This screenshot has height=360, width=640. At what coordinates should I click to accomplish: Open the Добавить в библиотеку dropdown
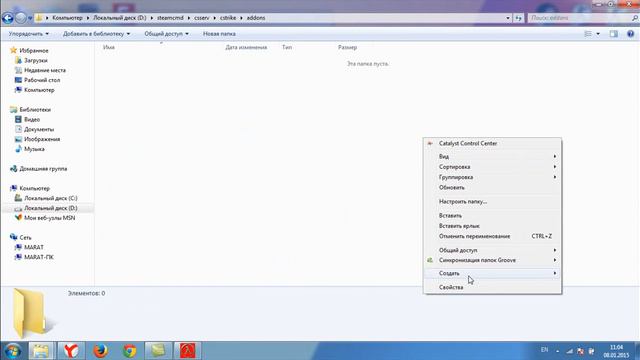(96, 34)
